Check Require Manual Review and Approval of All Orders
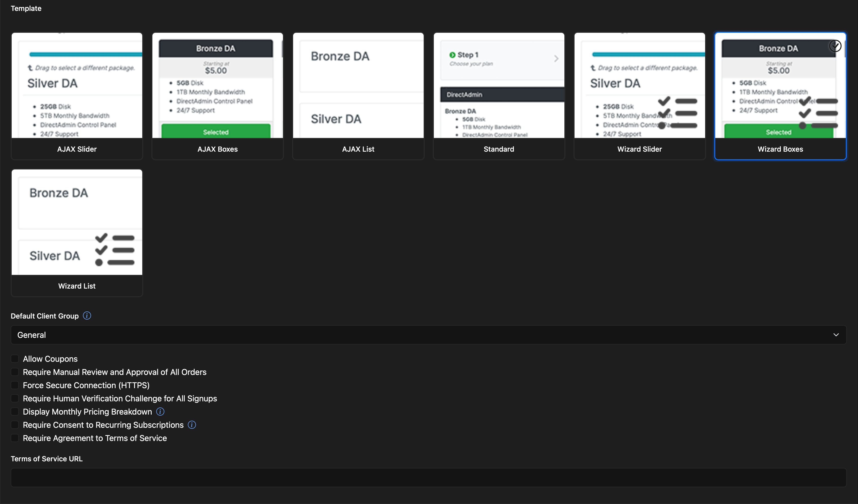This screenshot has height=504, width=858. click(15, 372)
